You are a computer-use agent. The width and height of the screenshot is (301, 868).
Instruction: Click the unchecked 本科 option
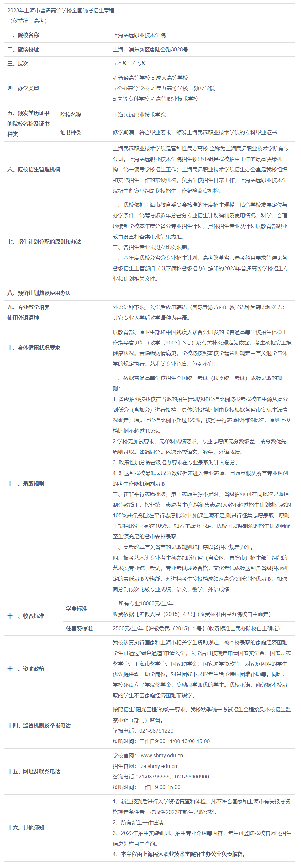tap(120, 63)
